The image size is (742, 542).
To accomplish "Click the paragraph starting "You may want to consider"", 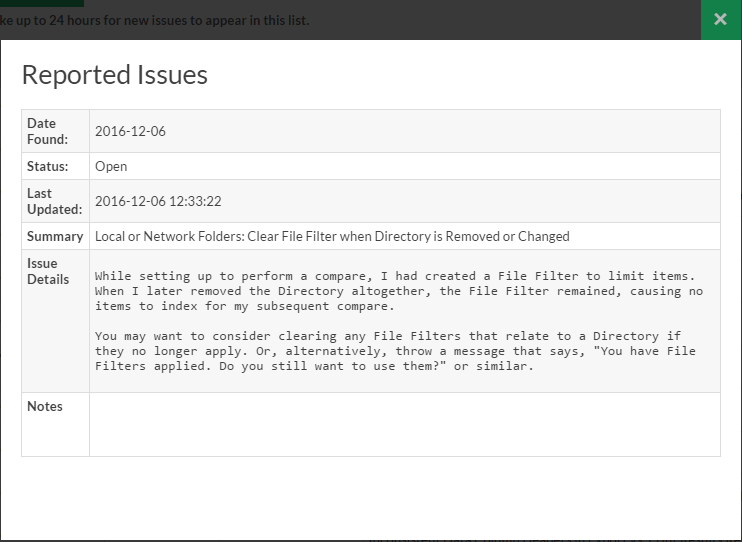I will (x=395, y=351).
